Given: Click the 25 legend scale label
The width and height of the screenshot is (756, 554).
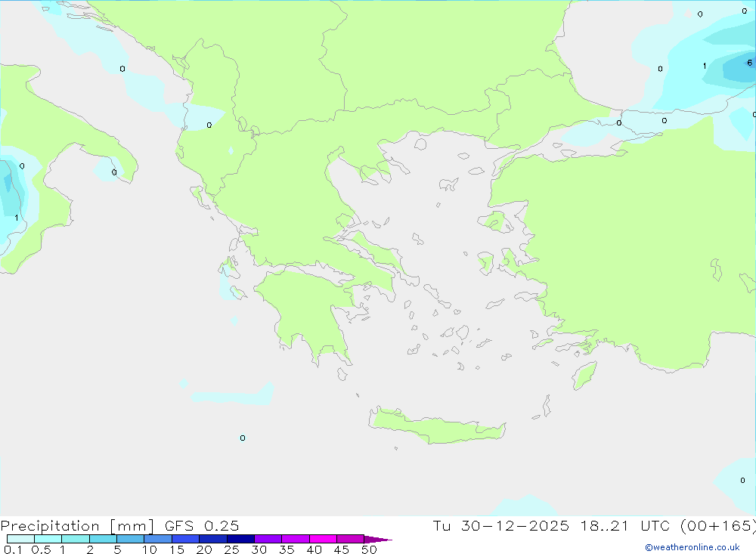Looking at the screenshot, I should pos(231,549).
